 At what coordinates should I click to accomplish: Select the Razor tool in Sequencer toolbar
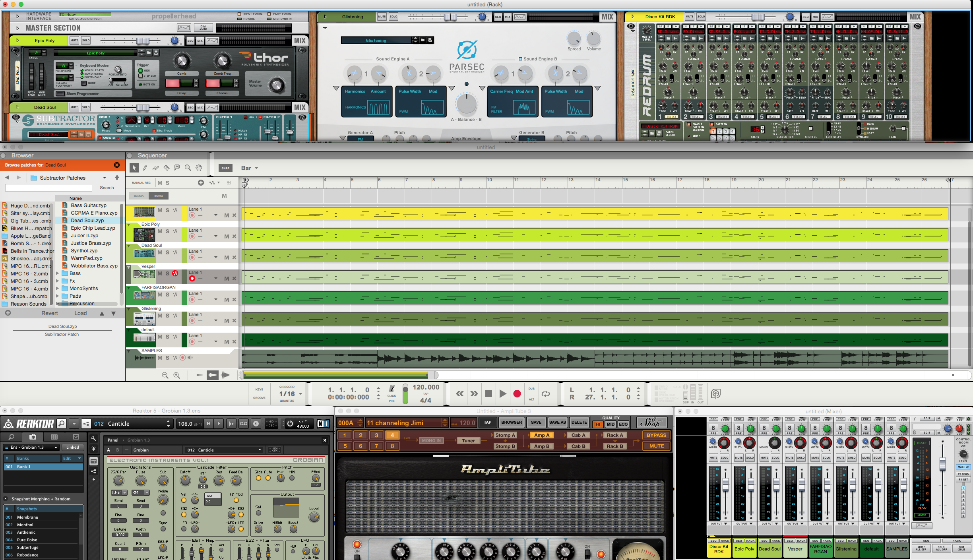point(167,168)
